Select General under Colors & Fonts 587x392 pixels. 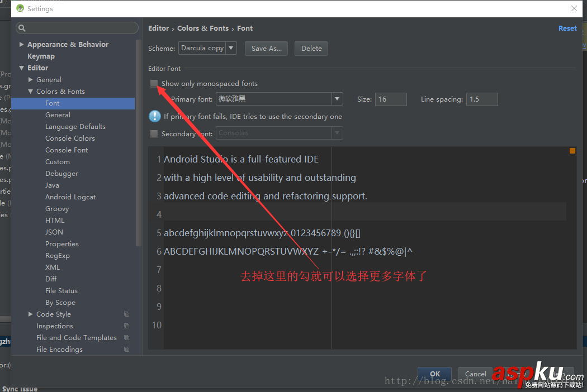click(x=58, y=115)
